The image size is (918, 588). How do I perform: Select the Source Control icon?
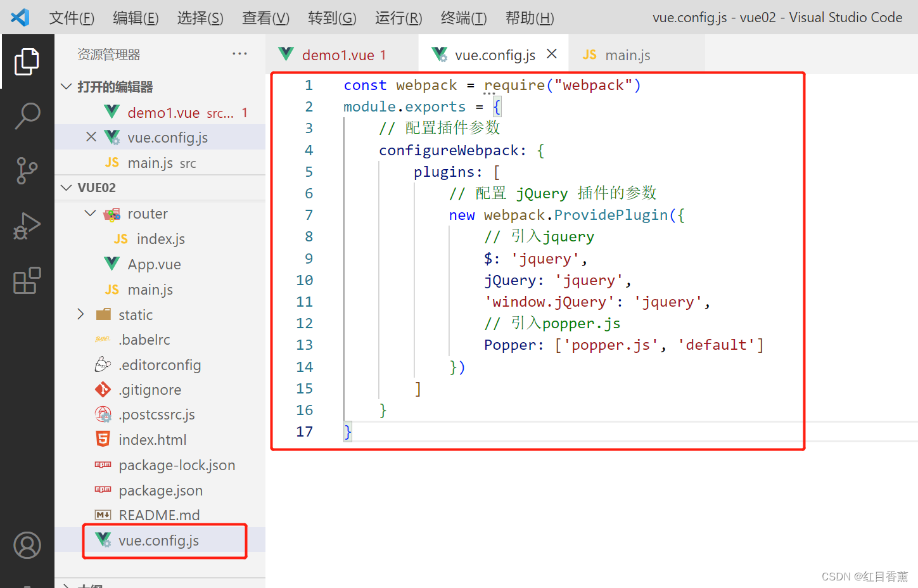(x=27, y=170)
